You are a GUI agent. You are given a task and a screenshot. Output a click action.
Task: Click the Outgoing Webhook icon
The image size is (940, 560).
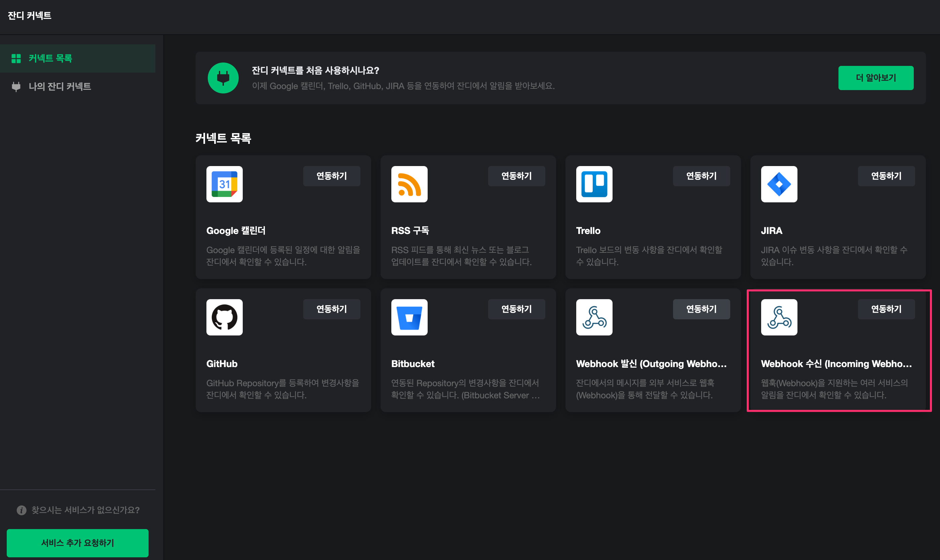594,317
